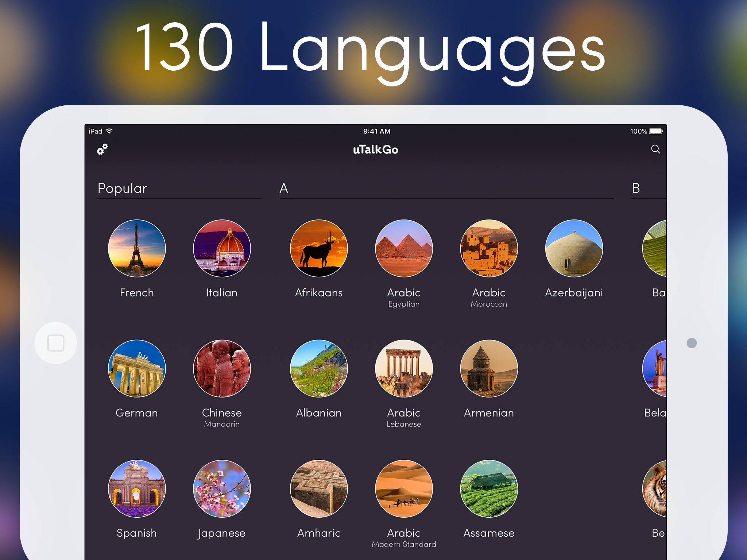
Task: Open Arabic Lebanese with the ruins image
Action: point(404,368)
